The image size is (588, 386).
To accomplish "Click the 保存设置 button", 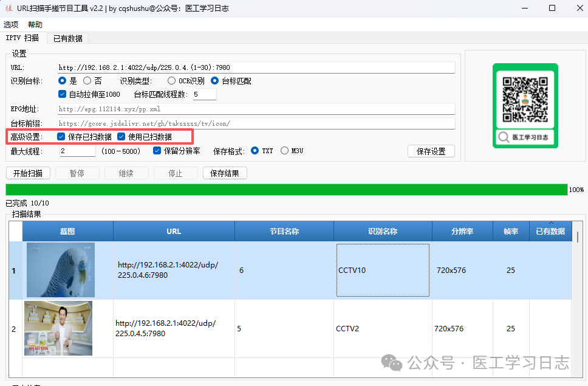I will [431, 151].
